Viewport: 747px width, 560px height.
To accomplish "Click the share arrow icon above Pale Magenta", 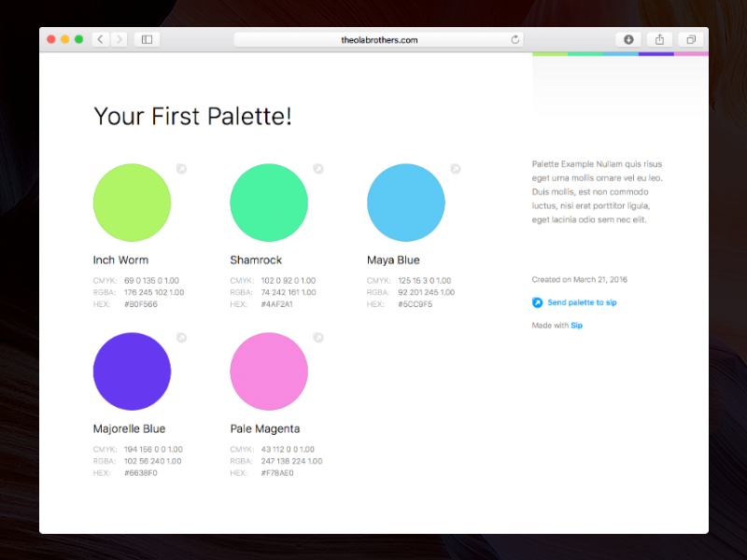I will [318, 338].
